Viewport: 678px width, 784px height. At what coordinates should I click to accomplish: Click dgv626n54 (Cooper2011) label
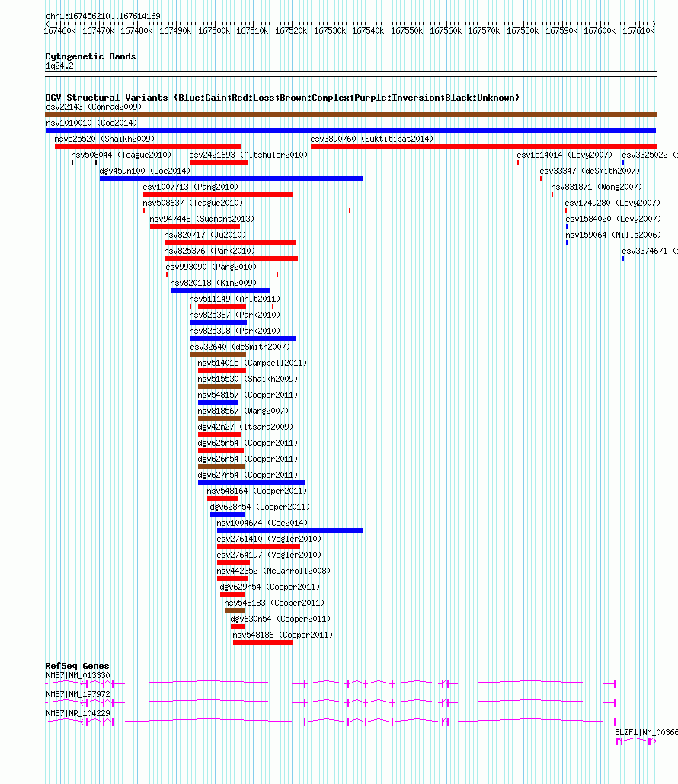point(248,459)
